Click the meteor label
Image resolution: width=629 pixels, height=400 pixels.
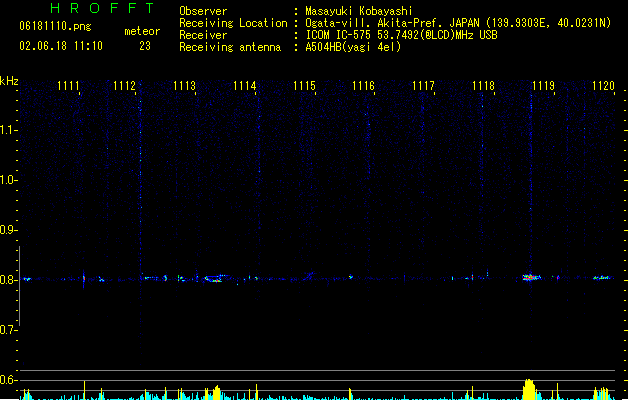(142, 31)
